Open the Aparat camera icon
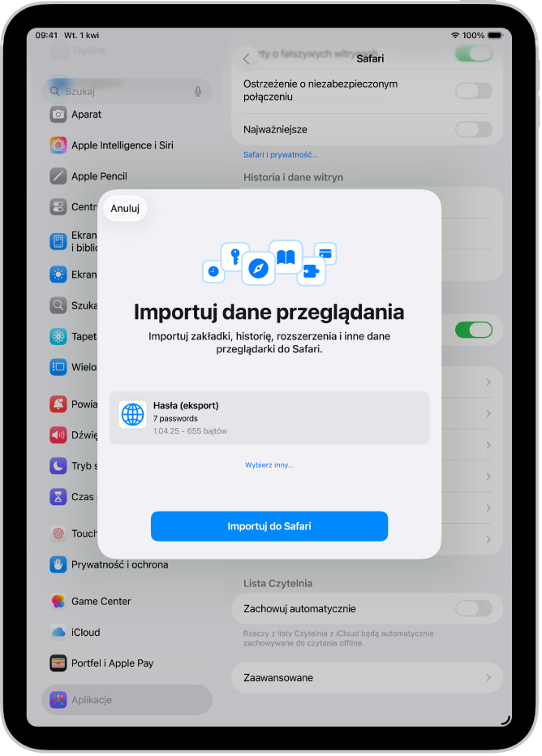The width and height of the screenshot is (542, 756). click(58, 114)
